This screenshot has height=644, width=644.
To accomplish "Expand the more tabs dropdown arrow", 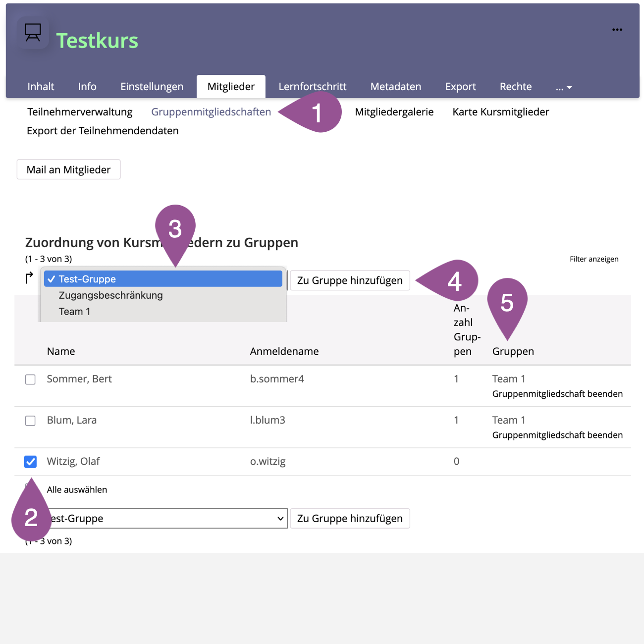I will [564, 87].
